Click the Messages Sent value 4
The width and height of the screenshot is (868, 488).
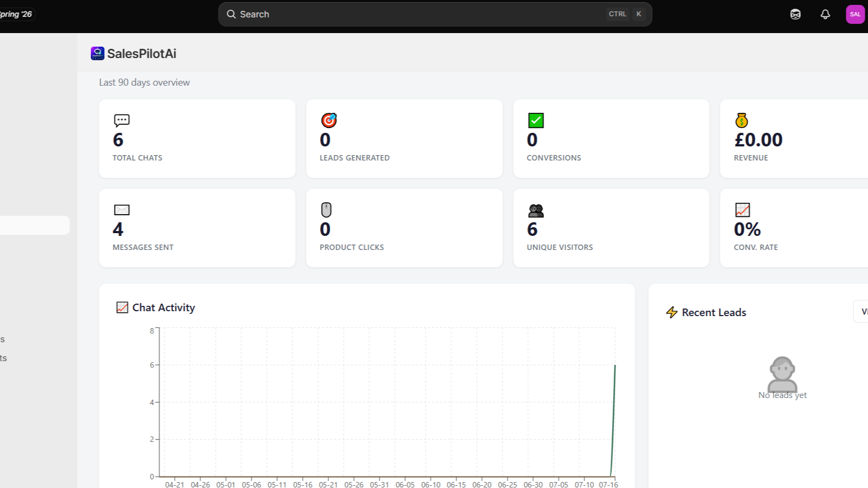(x=118, y=229)
